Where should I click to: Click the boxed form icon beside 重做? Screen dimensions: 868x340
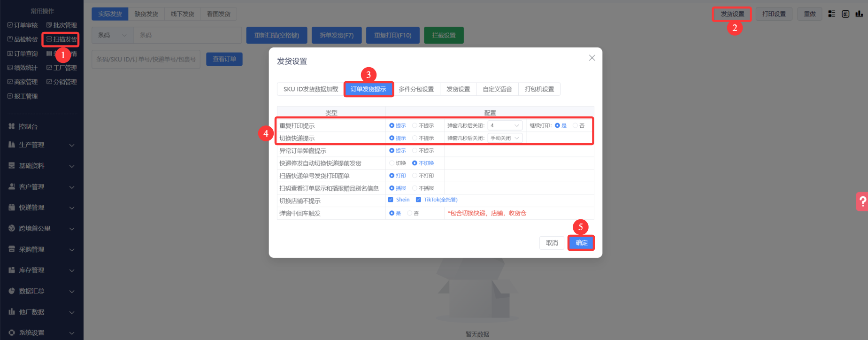point(845,14)
